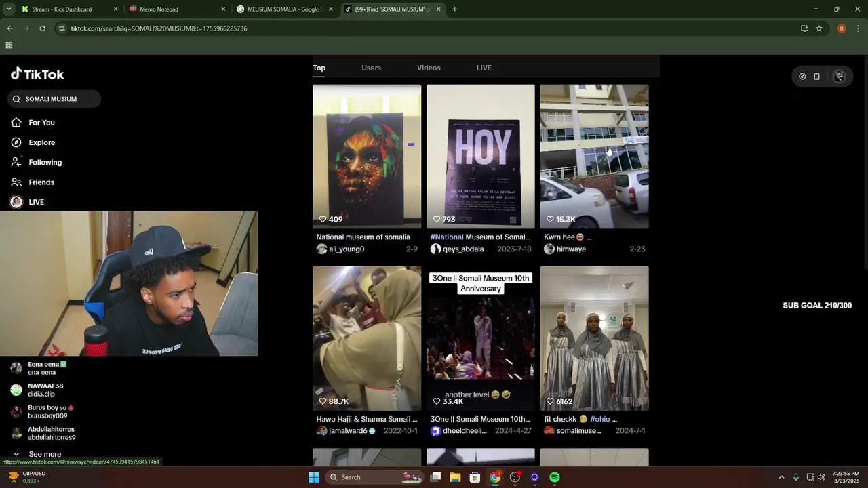Viewport: 868px width, 488px height.
Task: Click the TikTok logo
Action: click(x=37, y=74)
